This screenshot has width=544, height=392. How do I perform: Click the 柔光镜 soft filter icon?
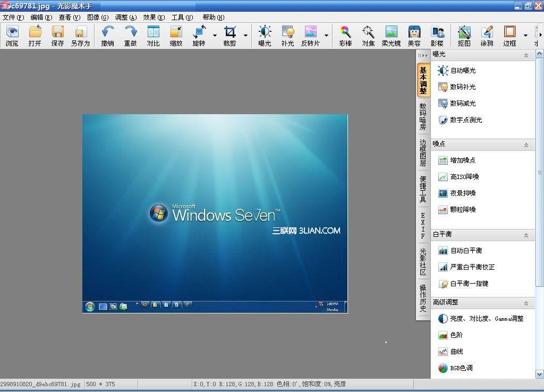392,36
